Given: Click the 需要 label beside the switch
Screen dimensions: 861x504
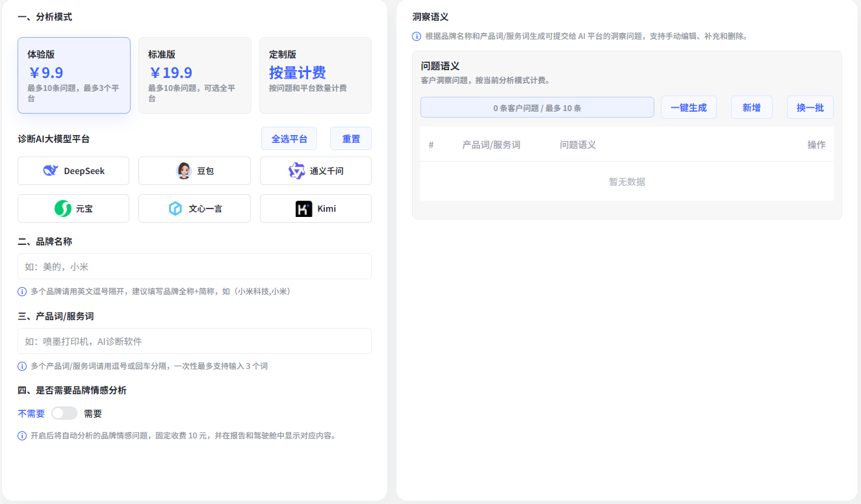Looking at the screenshot, I should [x=93, y=414].
